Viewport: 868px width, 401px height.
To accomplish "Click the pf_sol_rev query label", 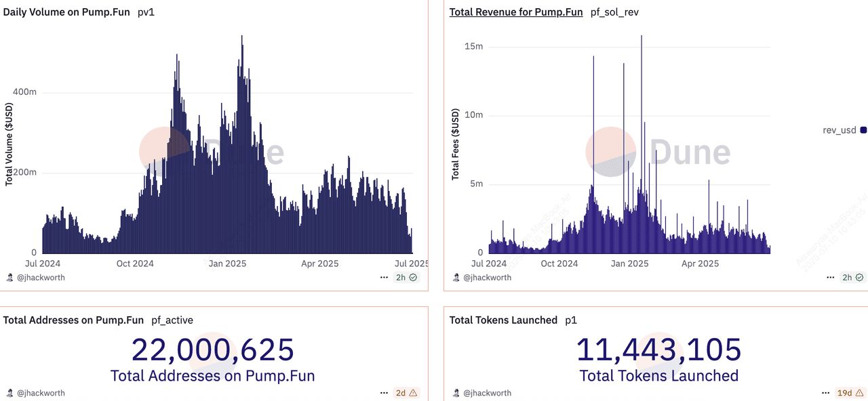I will pos(614,12).
